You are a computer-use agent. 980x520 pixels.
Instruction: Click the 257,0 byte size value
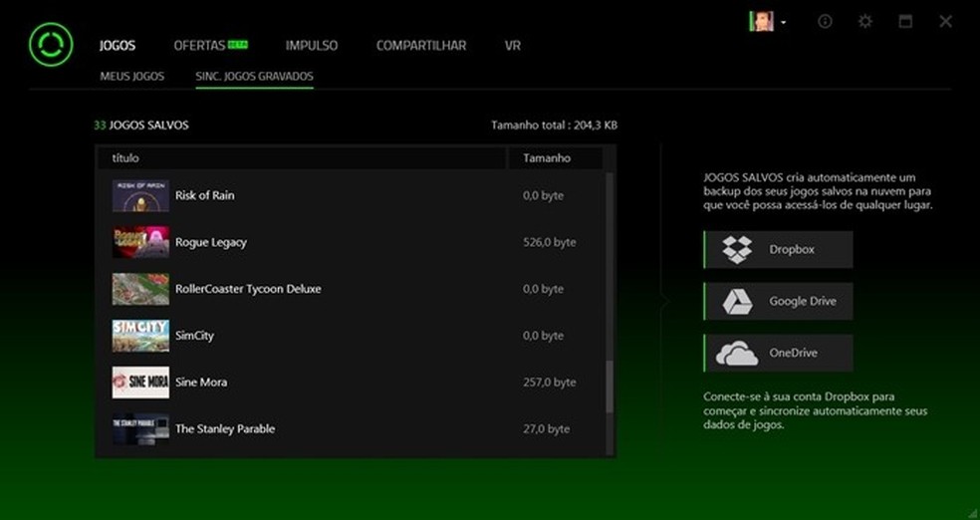550,383
